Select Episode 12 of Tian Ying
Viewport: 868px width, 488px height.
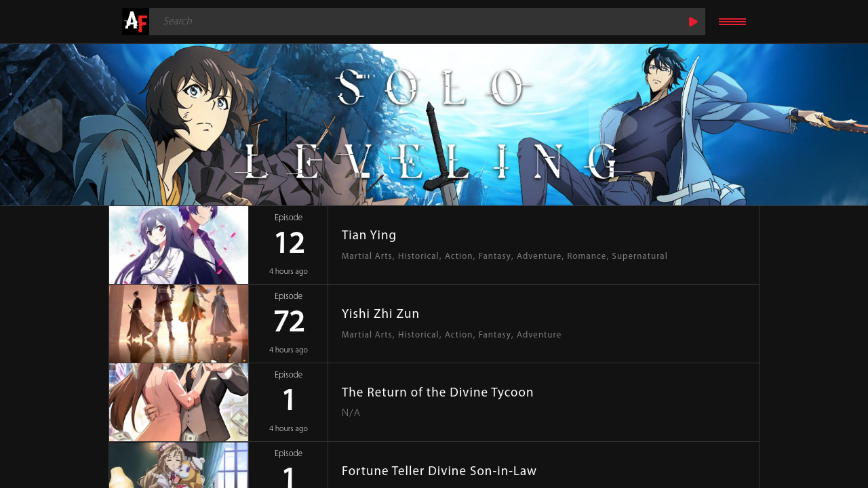[289, 243]
